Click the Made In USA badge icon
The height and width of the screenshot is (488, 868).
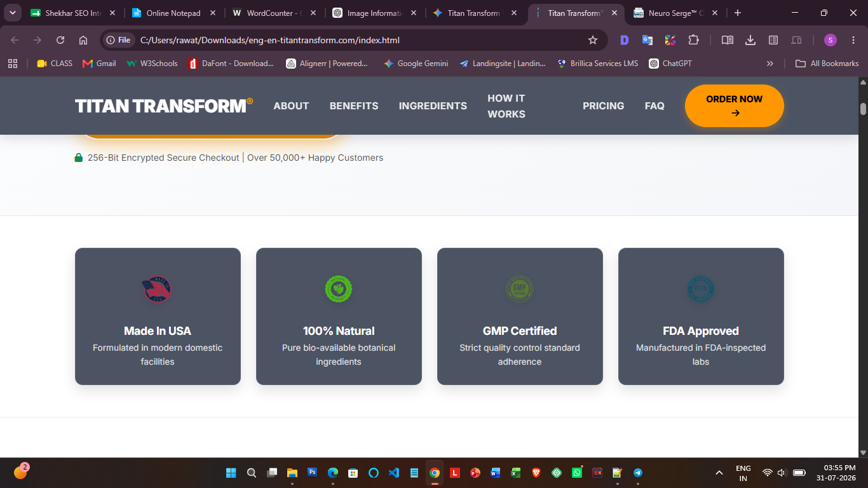[x=157, y=289]
